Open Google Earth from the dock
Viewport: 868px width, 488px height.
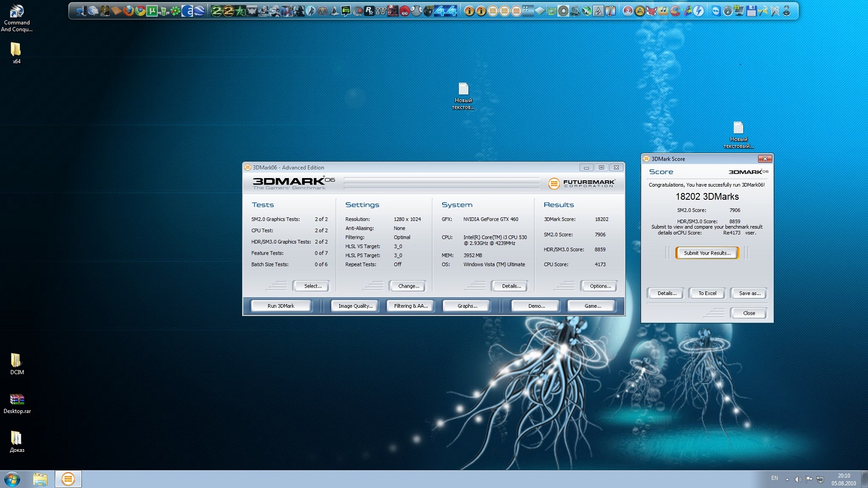[199, 10]
